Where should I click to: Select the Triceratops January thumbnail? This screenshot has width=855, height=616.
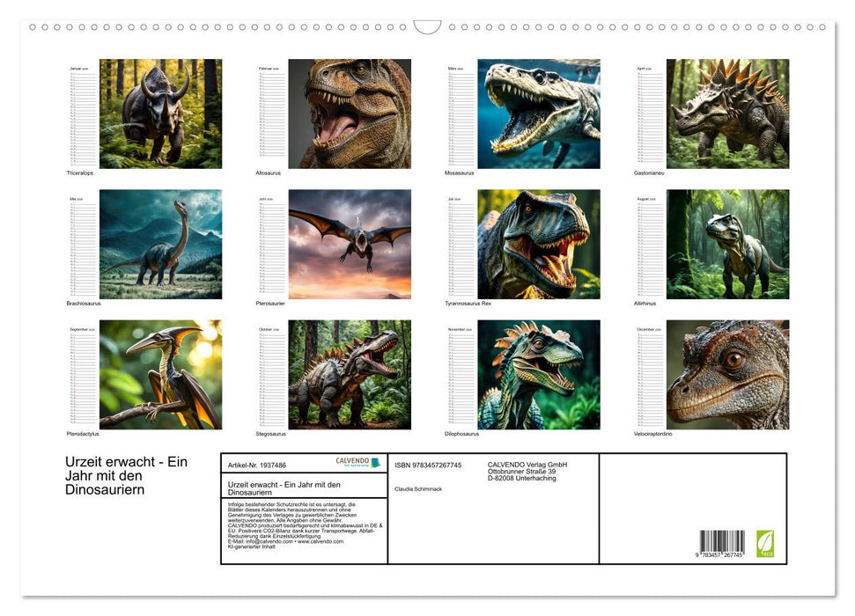[x=159, y=113]
